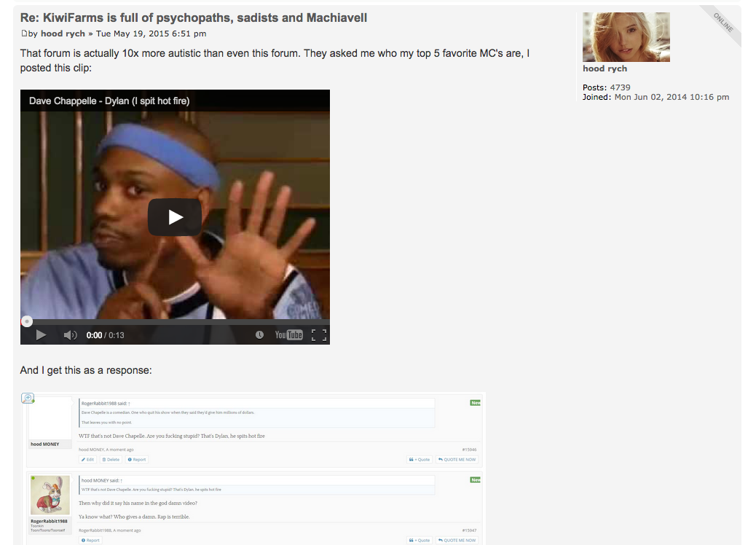Open the Watch Later clock icon
This screenshot has width=756, height=545.
pos(259,334)
